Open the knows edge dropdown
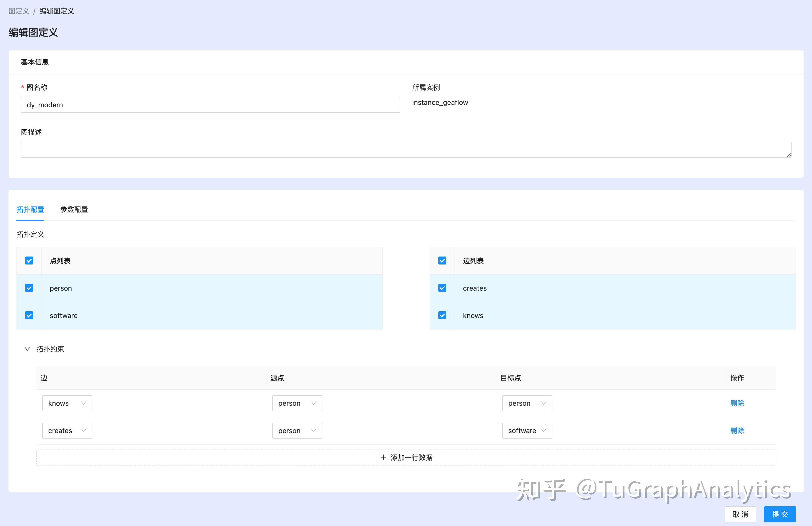812x526 pixels. [67, 403]
